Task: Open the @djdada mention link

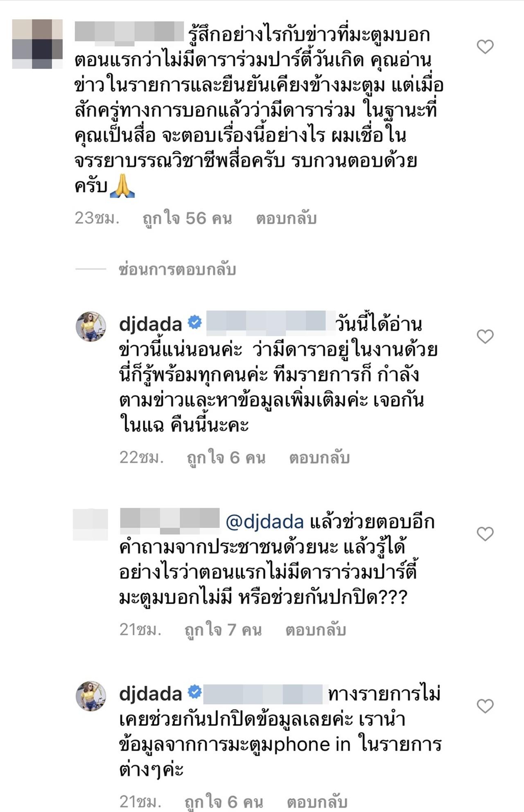Action: 264,522
